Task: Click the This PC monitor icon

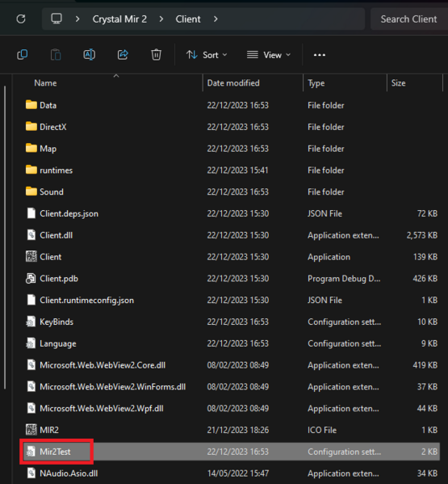Action: 57,19
